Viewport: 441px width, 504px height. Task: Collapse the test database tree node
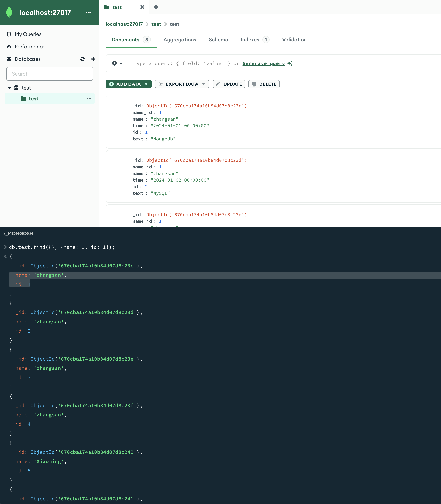9,88
